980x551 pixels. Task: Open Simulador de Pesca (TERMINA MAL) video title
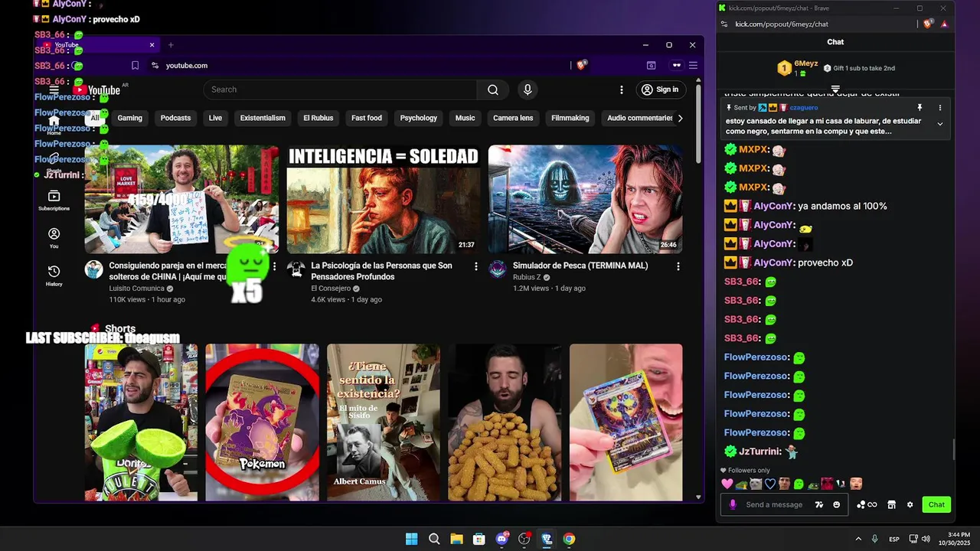[580, 266]
